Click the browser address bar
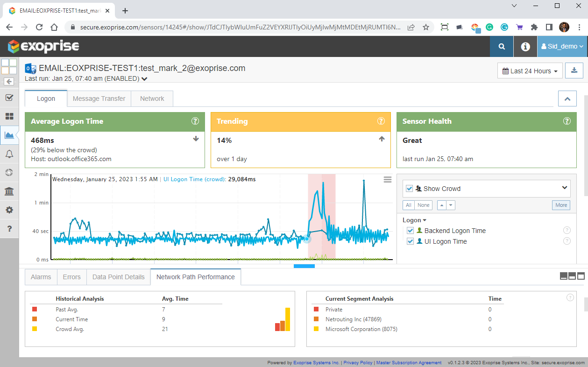This screenshot has height=367, width=588. (240, 27)
